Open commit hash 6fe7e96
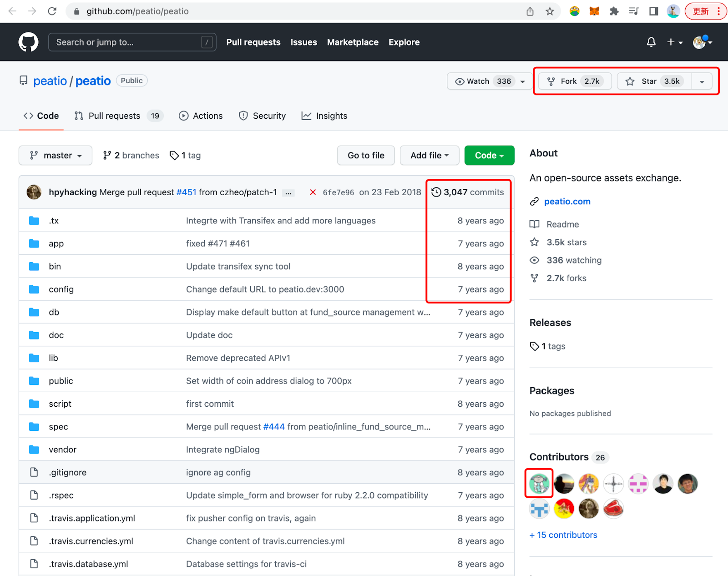This screenshot has height=576, width=728. [x=338, y=193]
